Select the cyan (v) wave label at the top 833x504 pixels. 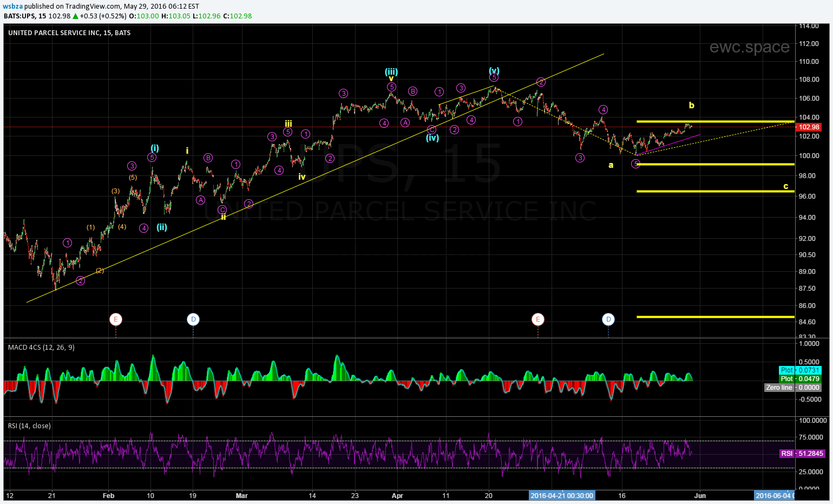(494, 70)
